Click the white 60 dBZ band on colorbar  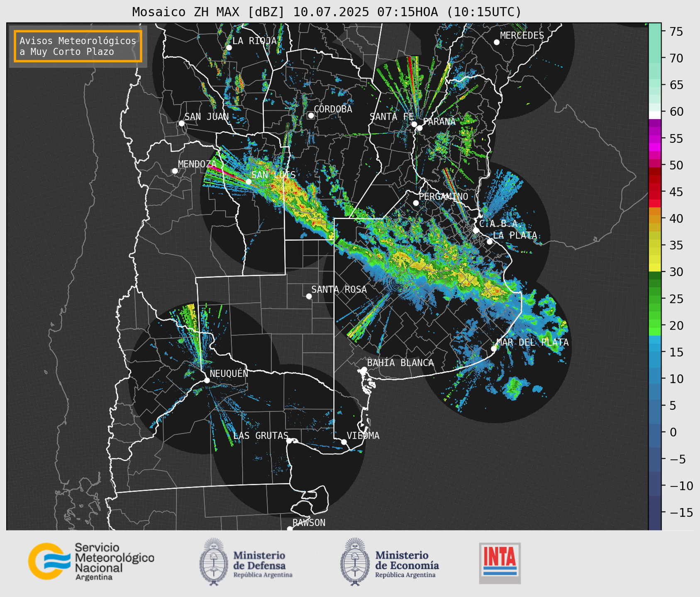(655, 115)
